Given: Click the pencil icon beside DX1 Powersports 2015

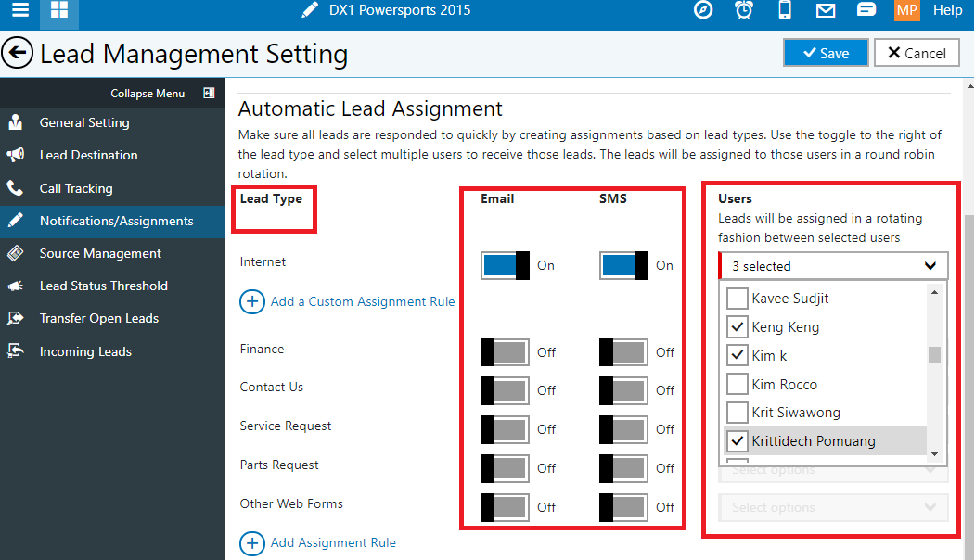Looking at the screenshot, I should 310,10.
